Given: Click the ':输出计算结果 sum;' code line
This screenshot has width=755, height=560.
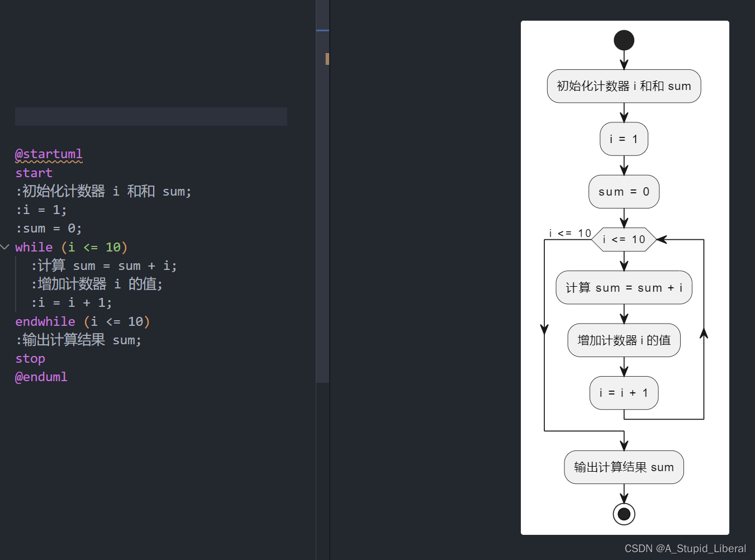Looking at the screenshot, I should tap(79, 340).
